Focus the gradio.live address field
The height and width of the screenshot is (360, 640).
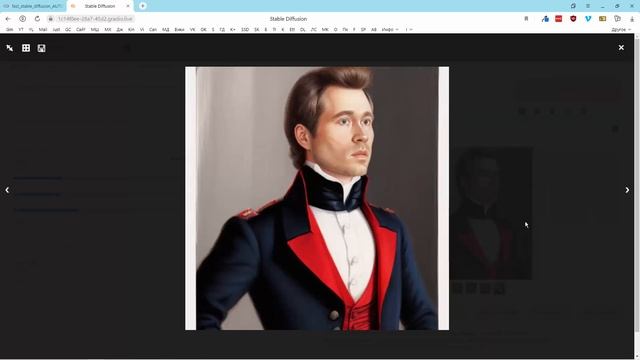click(95, 19)
